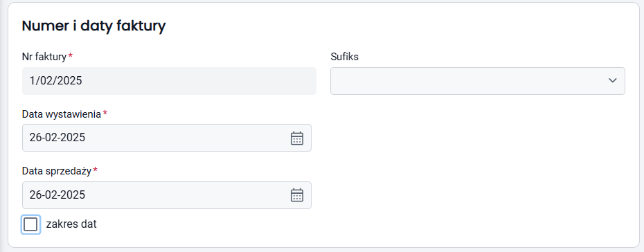Click the Numer i daty faktury heading
Viewport: 644px width, 252px height.
pos(93,26)
